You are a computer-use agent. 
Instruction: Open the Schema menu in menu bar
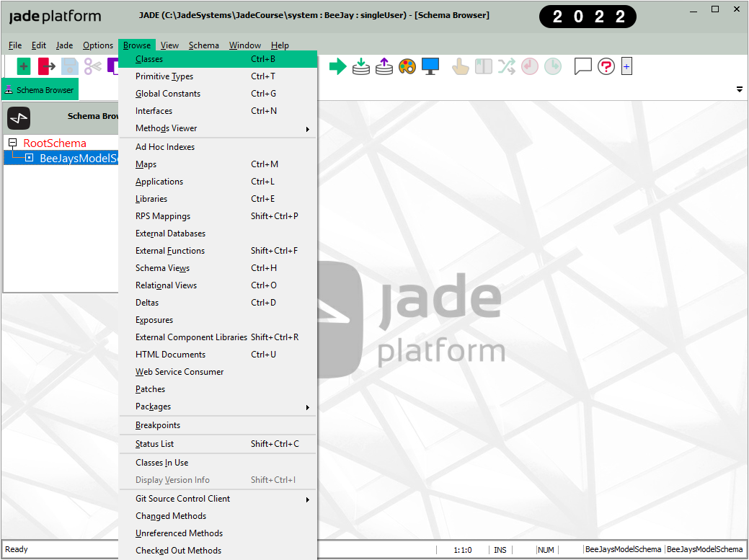tap(203, 45)
